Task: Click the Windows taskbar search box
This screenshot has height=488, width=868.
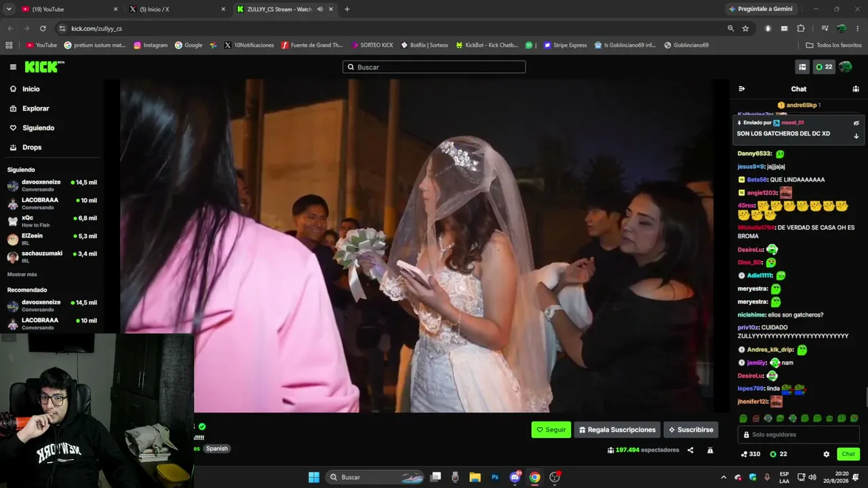Action: [x=376, y=477]
